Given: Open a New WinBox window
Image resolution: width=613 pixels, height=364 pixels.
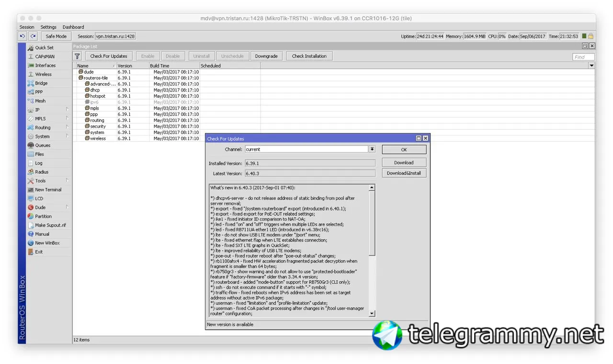Looking at the screenshot, I should pos(47,243).
